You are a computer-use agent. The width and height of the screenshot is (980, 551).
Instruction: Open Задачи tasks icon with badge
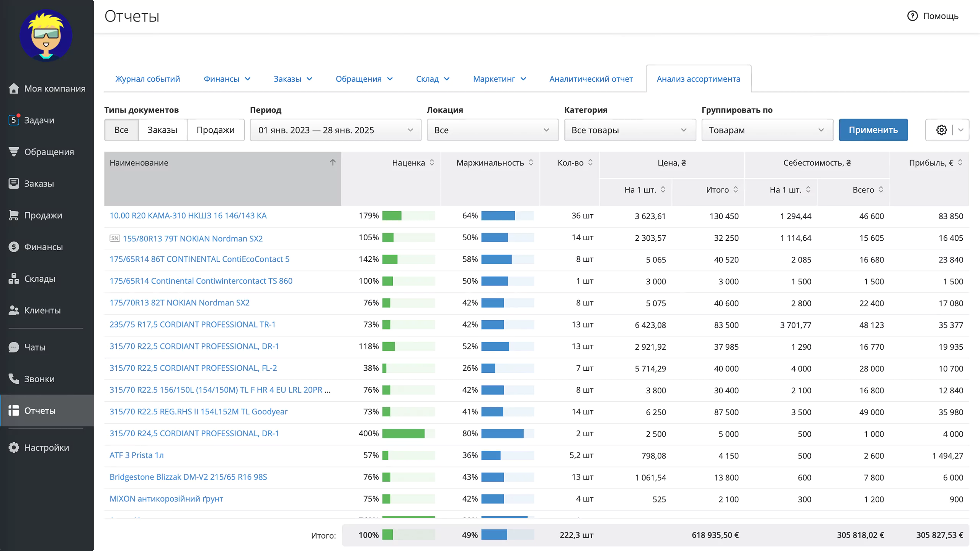[14, 120]
